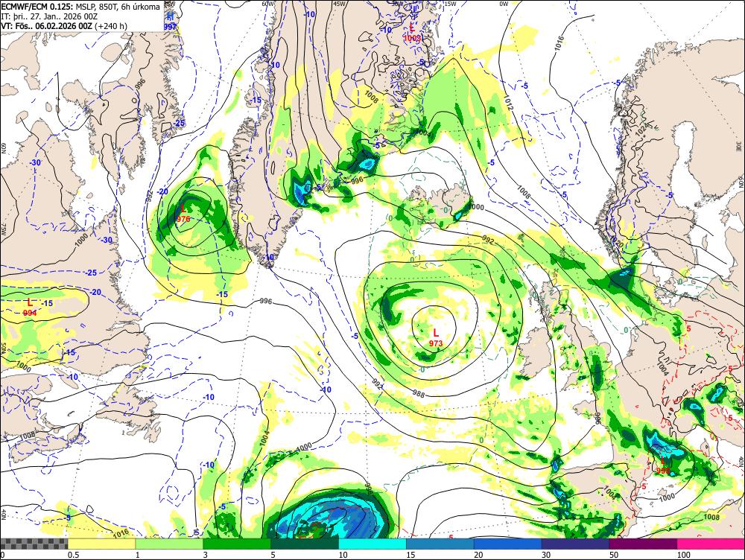Click the low pressure marker 'L 1003'

pos(412,34)
